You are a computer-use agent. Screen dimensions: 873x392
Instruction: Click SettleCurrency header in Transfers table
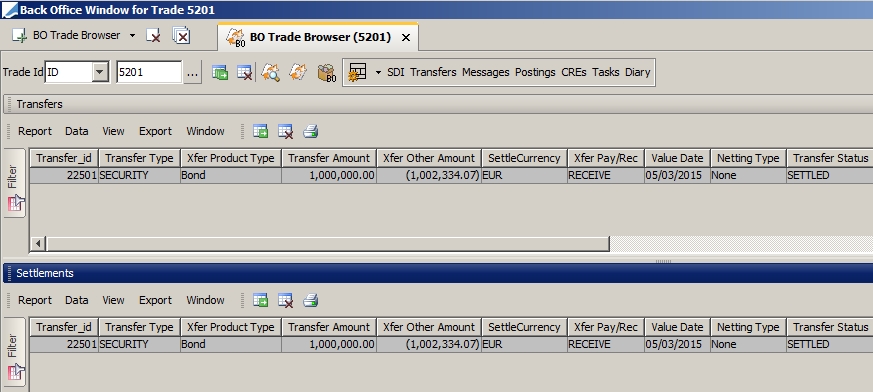[x=524, y=158]
